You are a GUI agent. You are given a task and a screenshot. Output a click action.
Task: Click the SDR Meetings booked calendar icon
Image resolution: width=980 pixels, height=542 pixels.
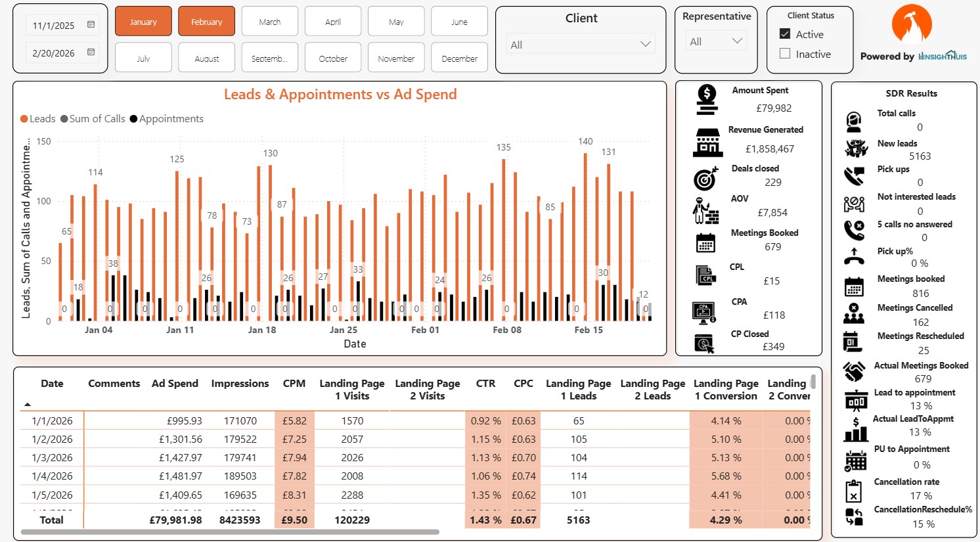[x=854, y=287]
